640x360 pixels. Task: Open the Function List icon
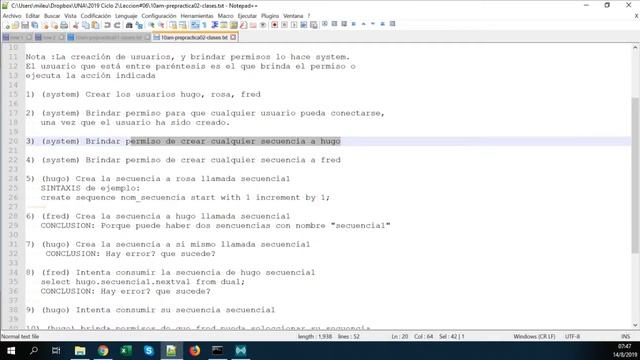244,25
